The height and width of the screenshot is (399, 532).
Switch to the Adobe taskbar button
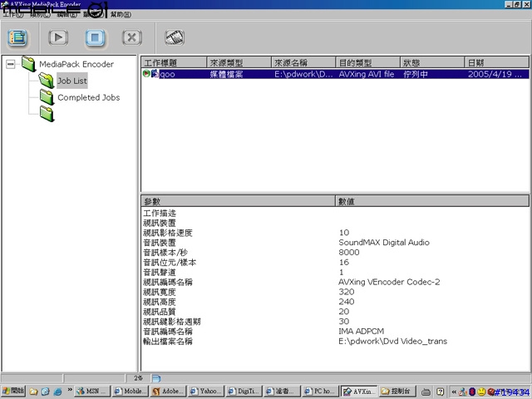click(168, 392)
